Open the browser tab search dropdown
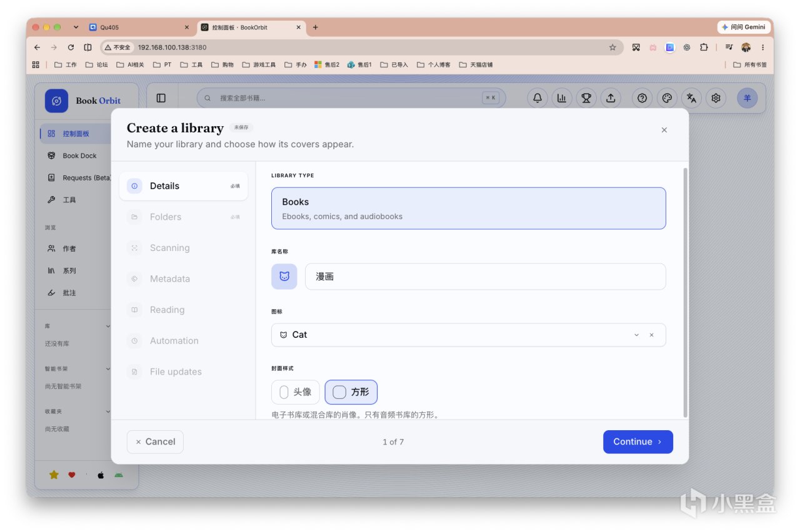 (x=76, y=27)
